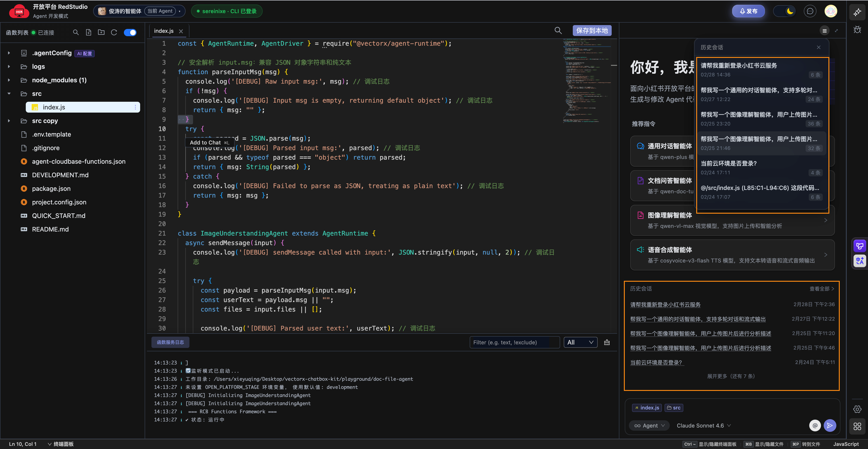Open settings from the right sidebar gear
This screenshot has height=449, width=868.
tap(857, 409)
